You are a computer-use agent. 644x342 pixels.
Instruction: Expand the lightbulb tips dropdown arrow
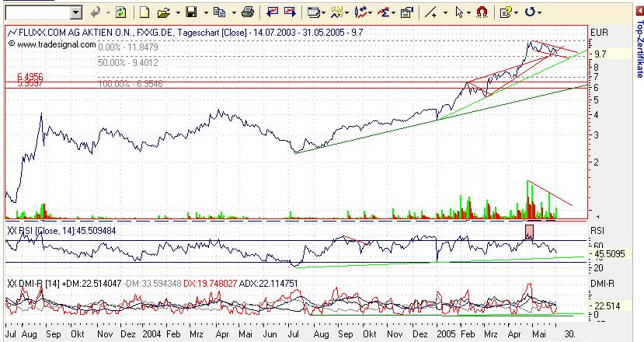click(x=516, y=13)
